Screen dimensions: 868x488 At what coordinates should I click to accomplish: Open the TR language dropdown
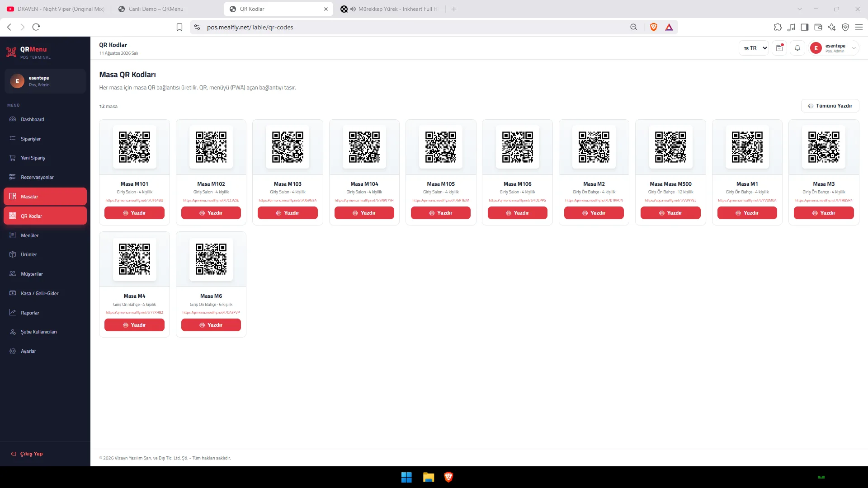coord(754,48)
